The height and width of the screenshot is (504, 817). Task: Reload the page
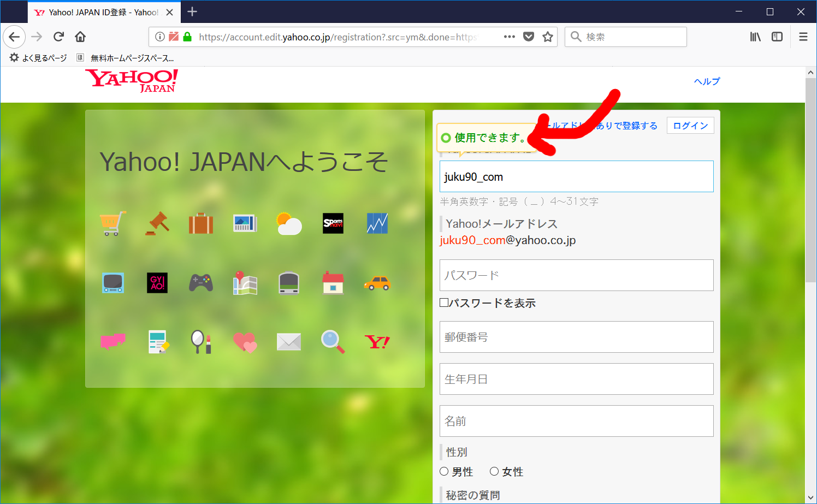[x=58, y=37]
